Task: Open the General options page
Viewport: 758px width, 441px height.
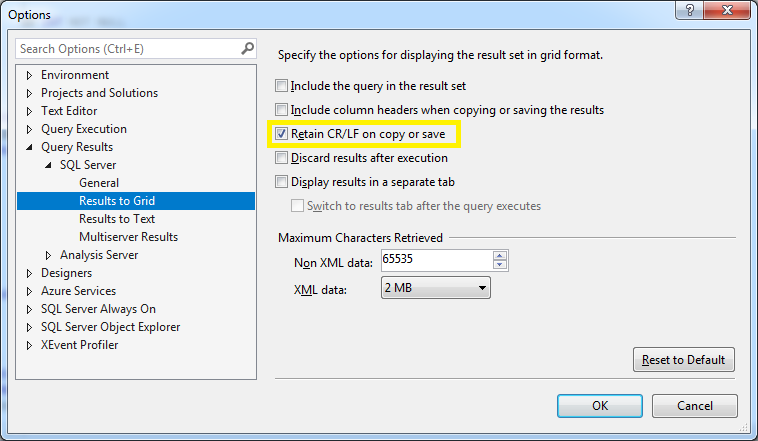Action: click(99, 183)
